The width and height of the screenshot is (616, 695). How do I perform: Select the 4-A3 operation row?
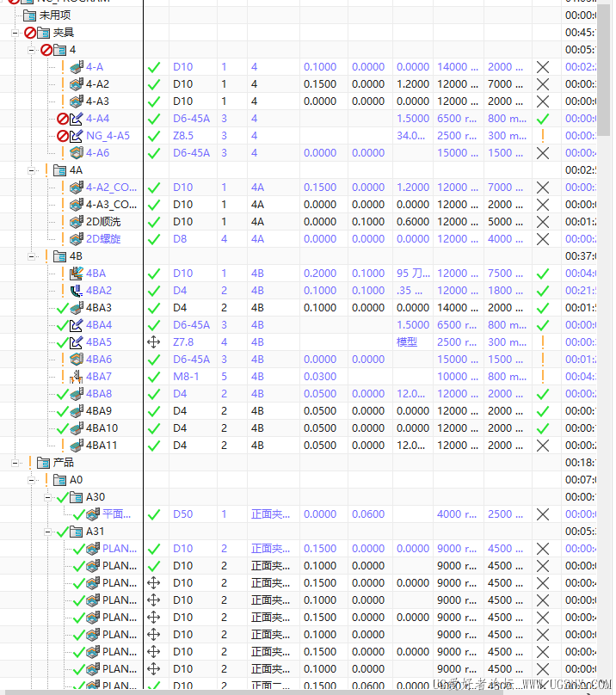click(x=97, y=101)
